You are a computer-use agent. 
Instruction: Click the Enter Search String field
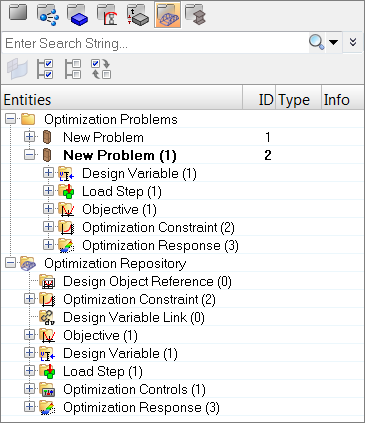[155, 43]
